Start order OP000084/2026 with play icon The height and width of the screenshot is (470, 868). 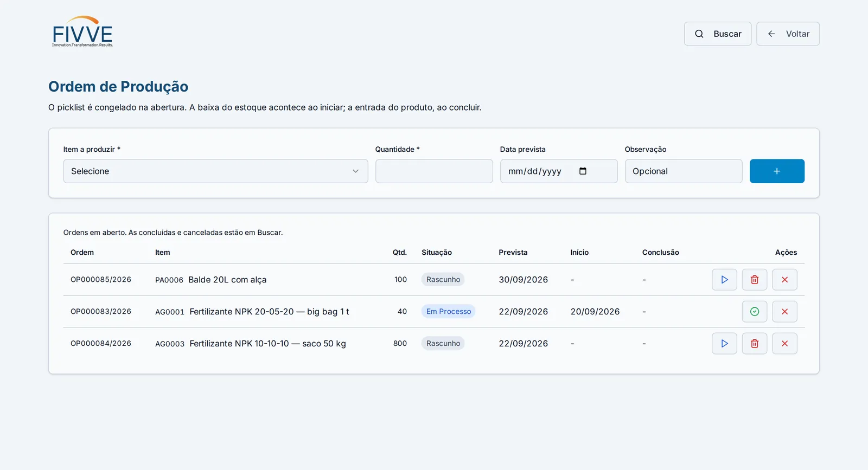(x=724, y=344)
